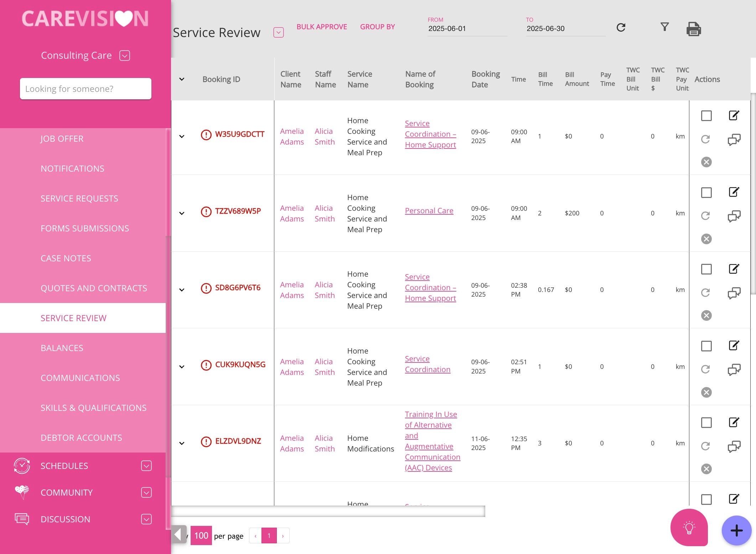Open Case Notes in the sidebar

pos(66,258)
